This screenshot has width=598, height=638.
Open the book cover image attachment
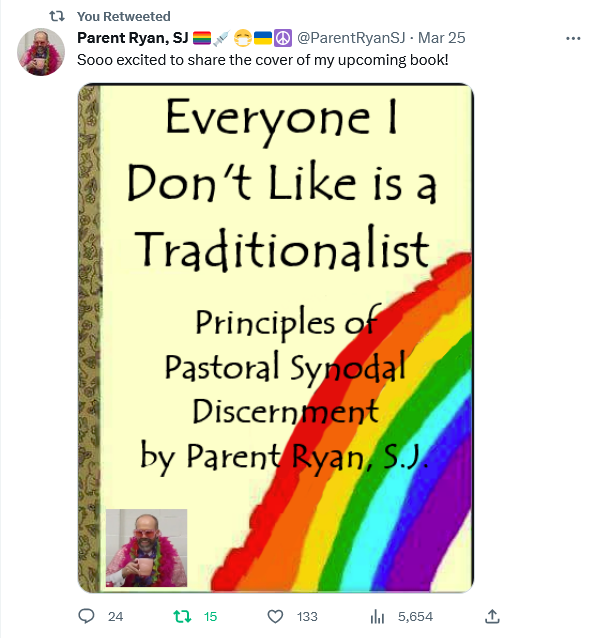pos(275,338)
